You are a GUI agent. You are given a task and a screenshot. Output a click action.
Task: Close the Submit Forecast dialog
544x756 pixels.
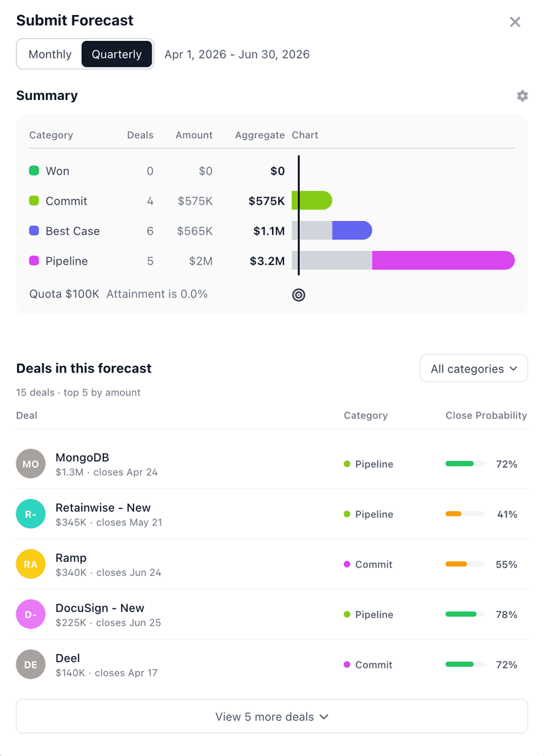[x=515, y=22]
